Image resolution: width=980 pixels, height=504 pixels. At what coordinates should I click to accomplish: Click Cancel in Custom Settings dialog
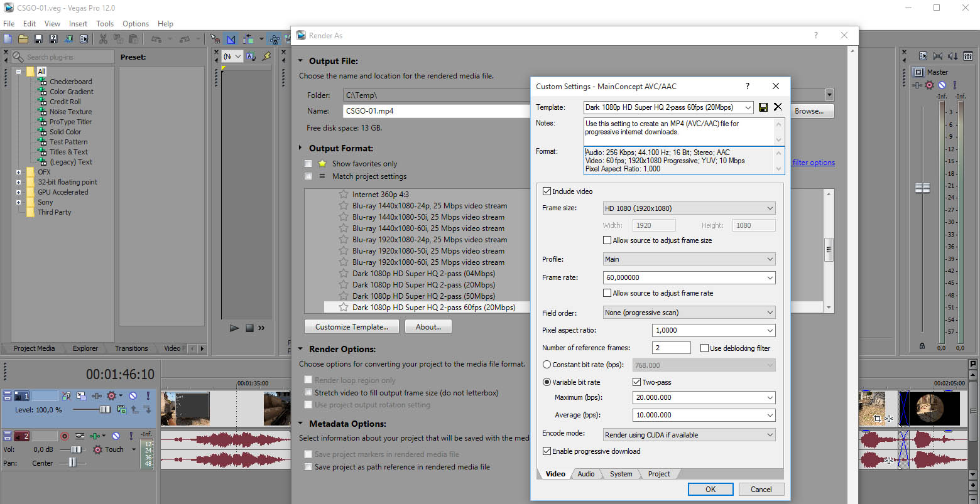tap(761, 490)
